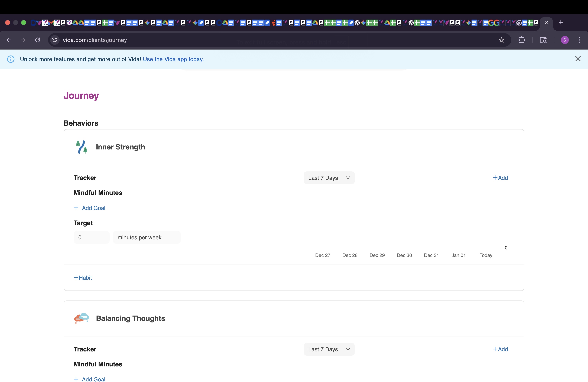The width and height of the screenshot is (588, 382).
Task: Add tracker entry for Inner Strength
Action: click(x=500, y=178)
